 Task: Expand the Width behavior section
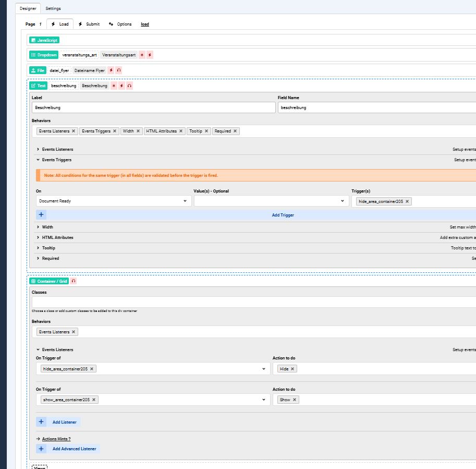click(47, 227)
